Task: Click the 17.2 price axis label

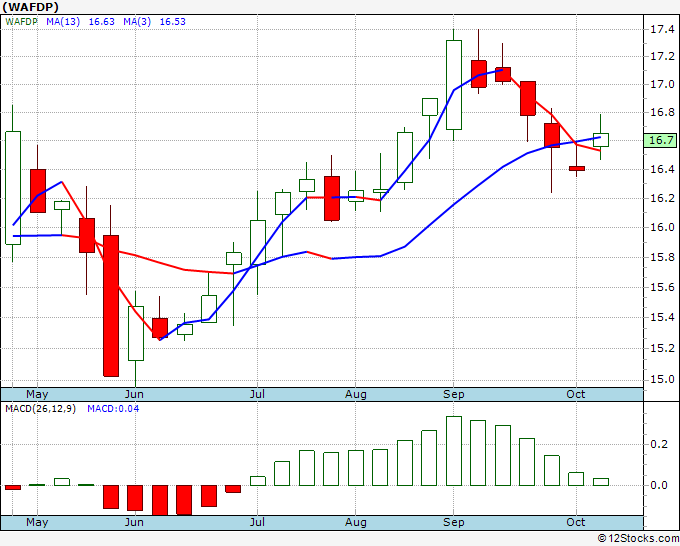Action: [662, 56]
